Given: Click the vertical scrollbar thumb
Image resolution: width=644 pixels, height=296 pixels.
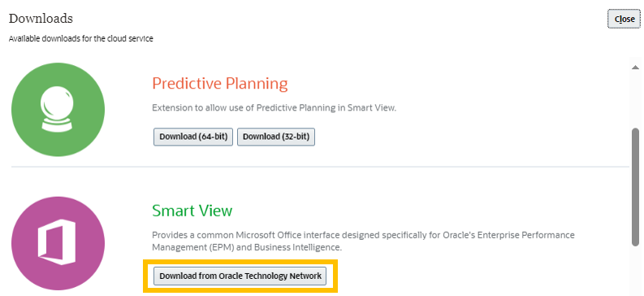Looking at the screenshot, I should (635, 187).
